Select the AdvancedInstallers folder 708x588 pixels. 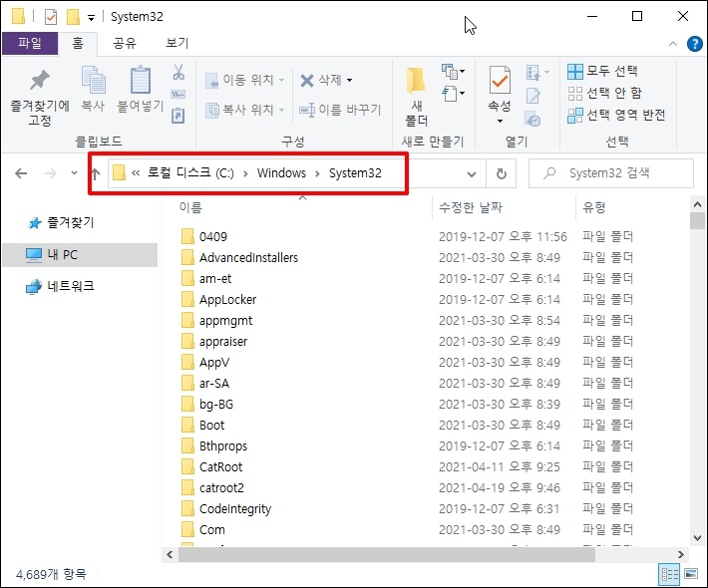point(248,258)
